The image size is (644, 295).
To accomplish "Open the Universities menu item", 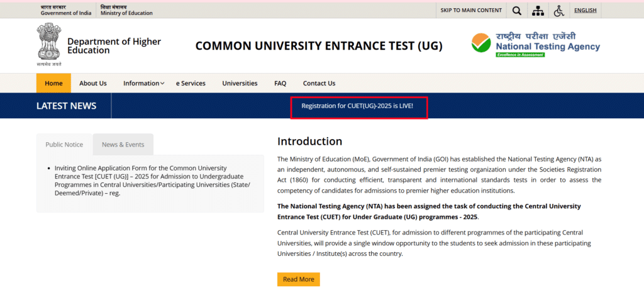I will tap(240, 83).
